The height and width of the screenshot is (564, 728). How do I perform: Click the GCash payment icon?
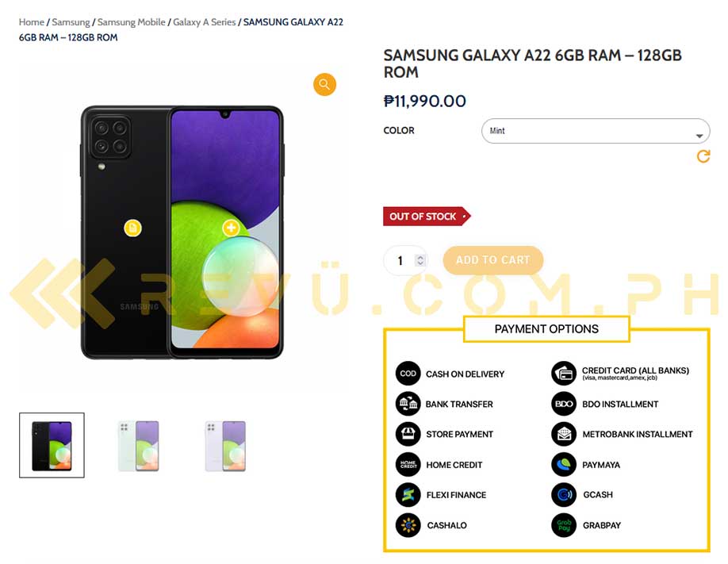[x=564, y=495]
